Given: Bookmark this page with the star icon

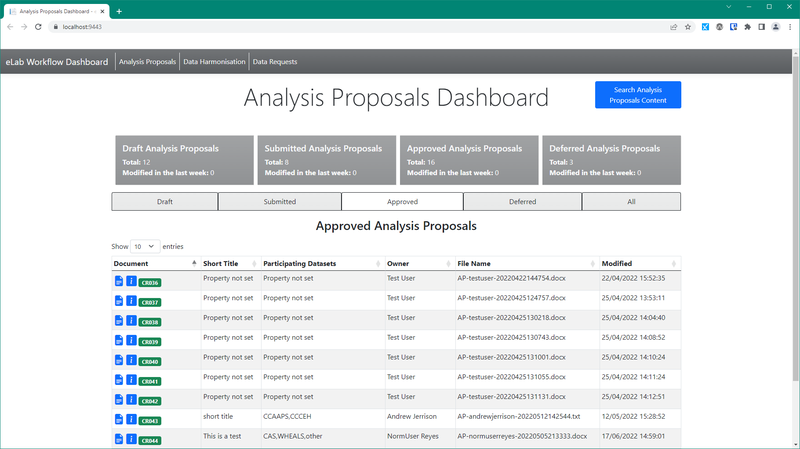Looking at the screenshot, I should click(x=688, y=27).
